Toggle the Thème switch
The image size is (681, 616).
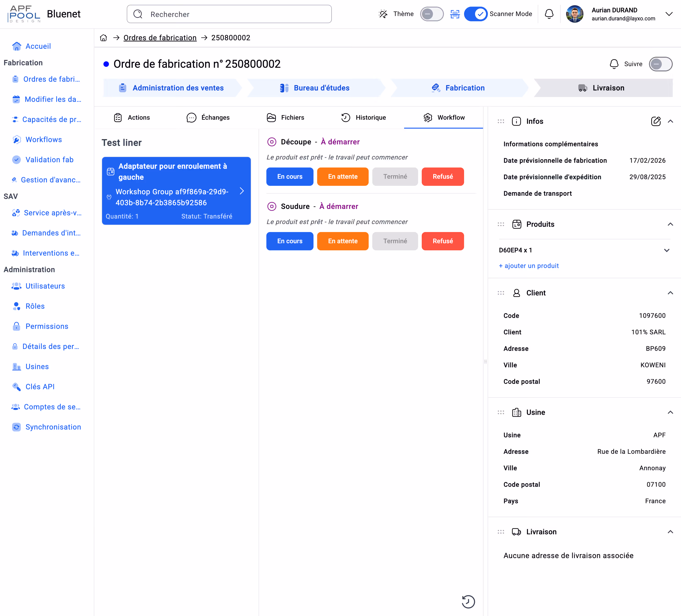[x=432, y=14]
